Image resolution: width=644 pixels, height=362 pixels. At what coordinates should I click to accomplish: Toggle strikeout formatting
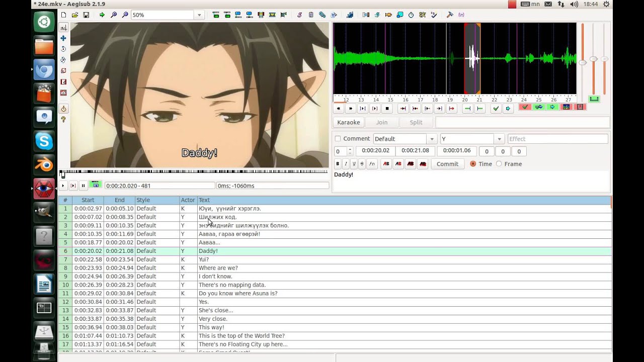362,164
